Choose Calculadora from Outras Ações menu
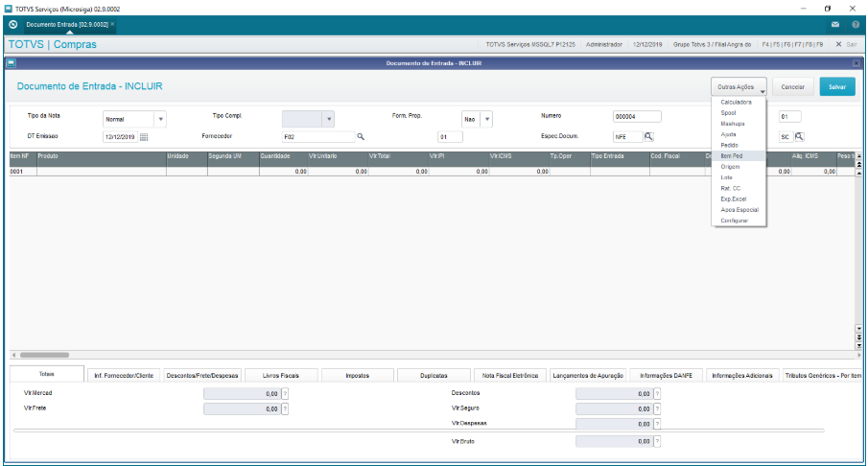Screen dimensions: 868x466 click(739, 103)
